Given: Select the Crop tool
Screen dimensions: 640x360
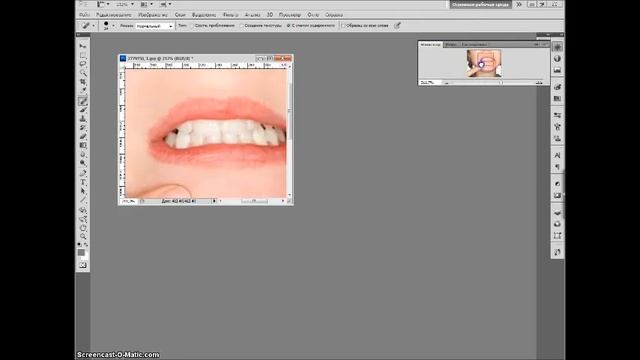Looking at the screenshot, I should click(83, 82).
